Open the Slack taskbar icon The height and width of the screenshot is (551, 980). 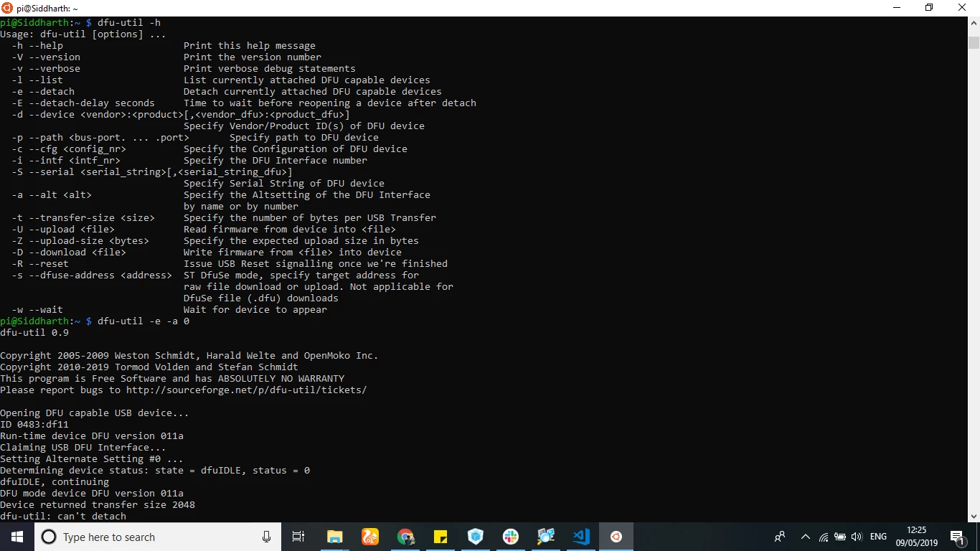511,537
